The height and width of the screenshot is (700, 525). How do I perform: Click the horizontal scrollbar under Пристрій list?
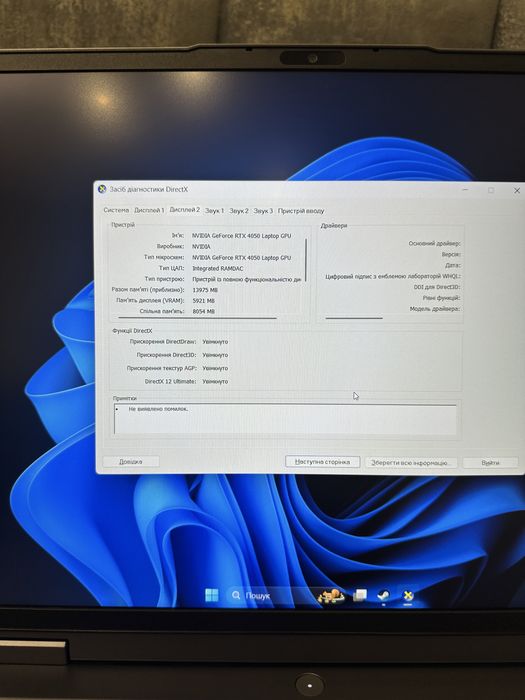tap(197, 318)
